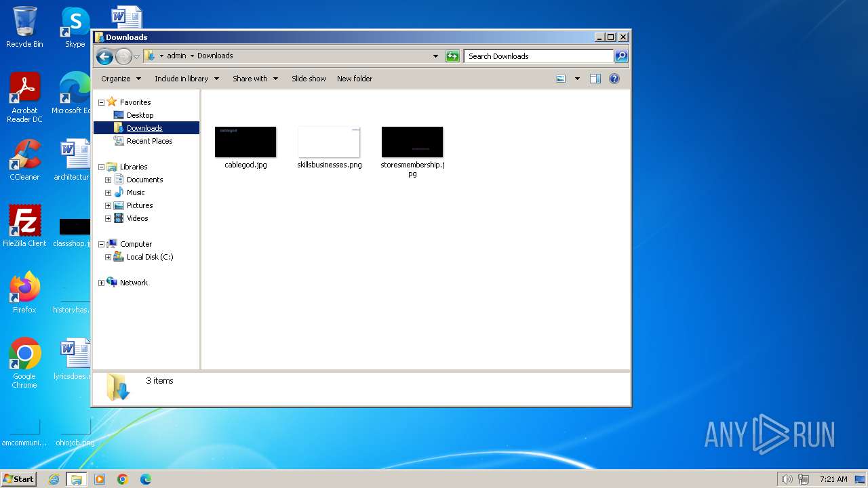
Task: Open the address bar previous locations dropdown
Action: [435, 56]
